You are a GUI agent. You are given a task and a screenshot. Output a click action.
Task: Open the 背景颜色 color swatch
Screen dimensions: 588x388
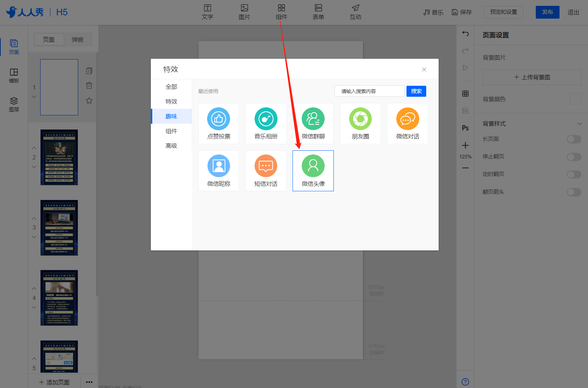coord(575,99)
